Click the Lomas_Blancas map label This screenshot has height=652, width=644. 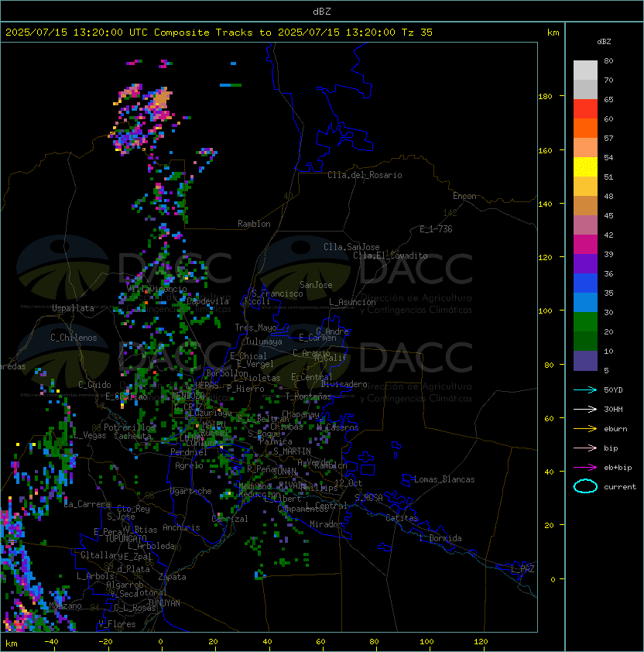(x=444, y=479)
